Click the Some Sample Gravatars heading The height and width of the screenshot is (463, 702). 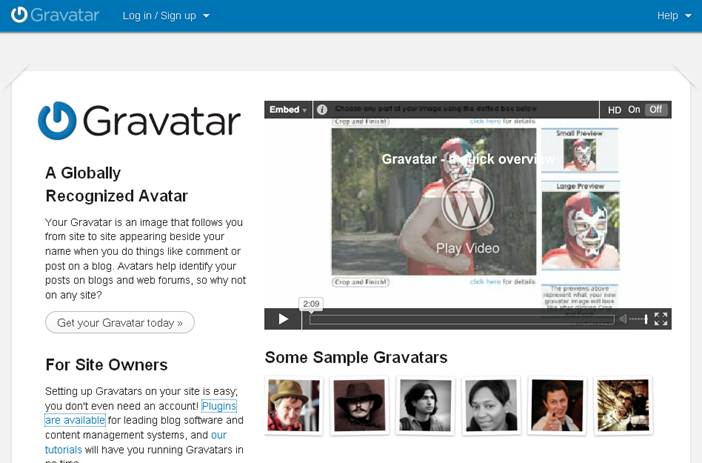click(356, 357)
